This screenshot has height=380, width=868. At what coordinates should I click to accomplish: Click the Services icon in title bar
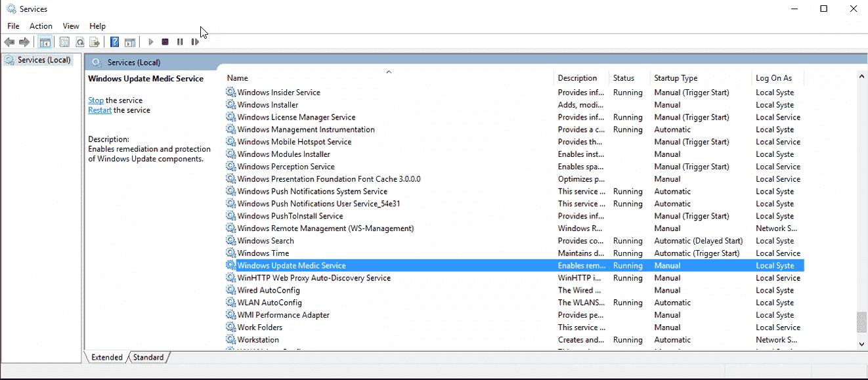[x=11, y=9]
